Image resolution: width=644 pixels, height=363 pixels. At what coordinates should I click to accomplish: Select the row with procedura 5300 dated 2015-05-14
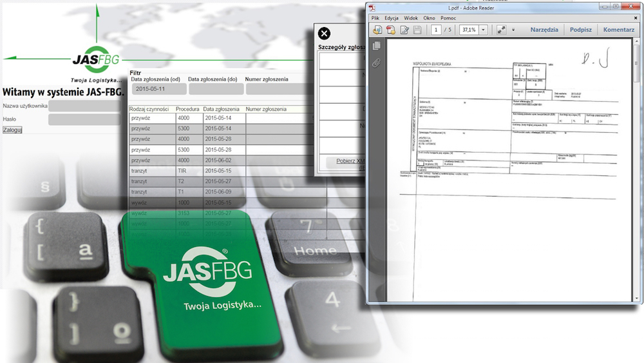(222, 129)
